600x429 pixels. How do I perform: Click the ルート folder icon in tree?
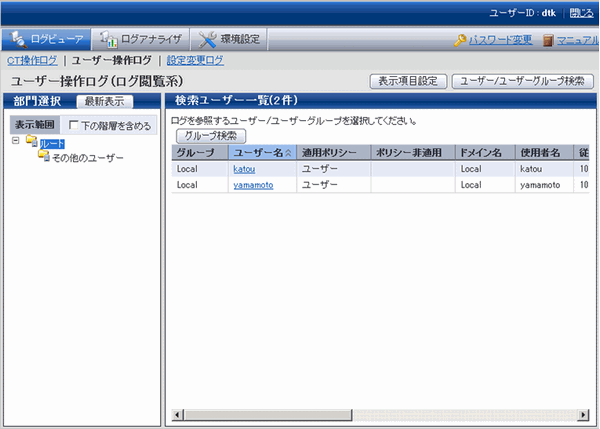click(32, 144)
